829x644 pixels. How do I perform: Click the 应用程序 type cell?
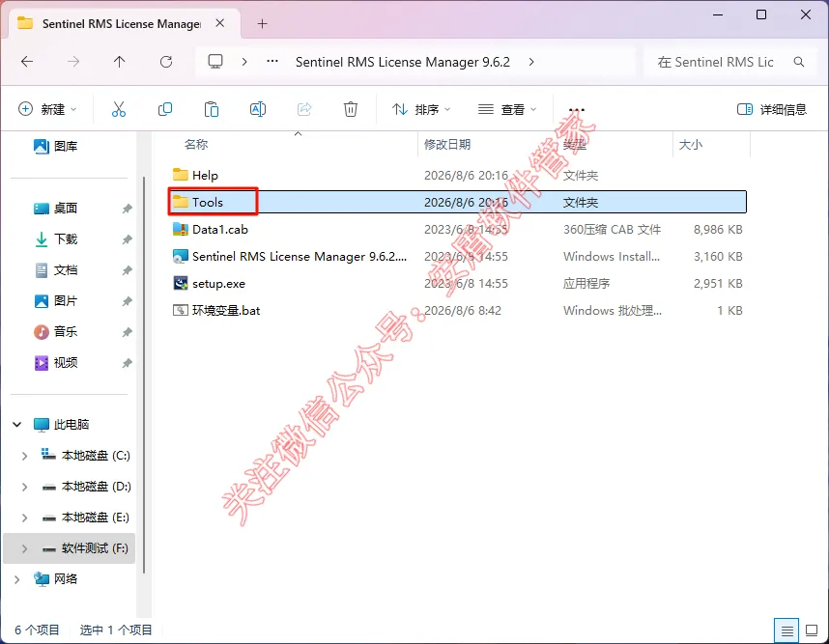(586, 283)
